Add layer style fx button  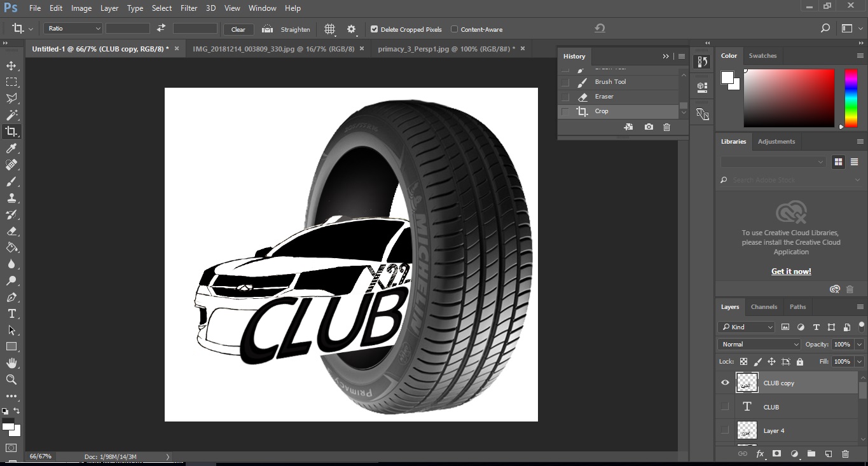point(760,454)
